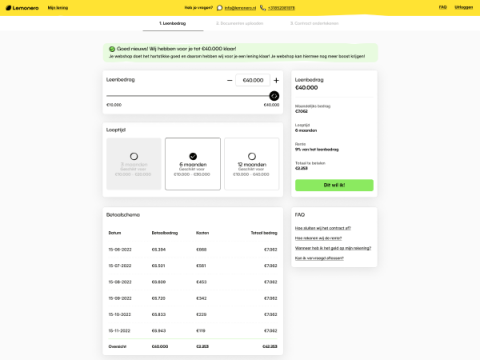
Task: Click the phone number link in header
Action: [282, 8]
